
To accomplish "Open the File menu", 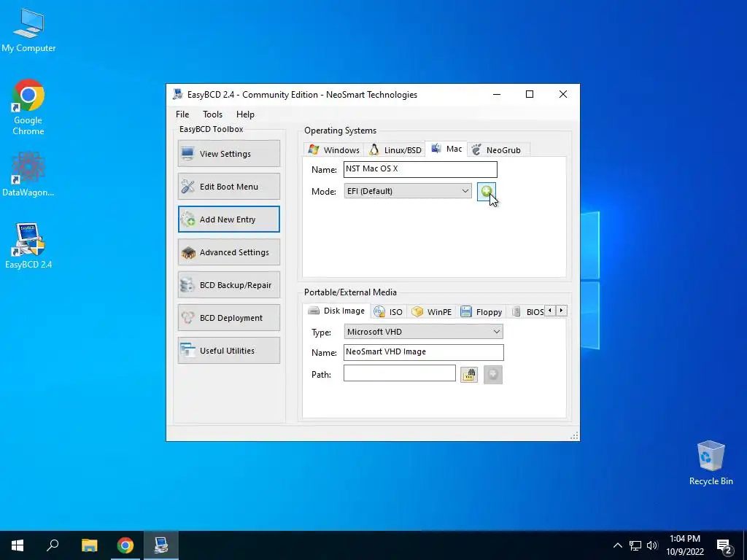I will 182,114.
